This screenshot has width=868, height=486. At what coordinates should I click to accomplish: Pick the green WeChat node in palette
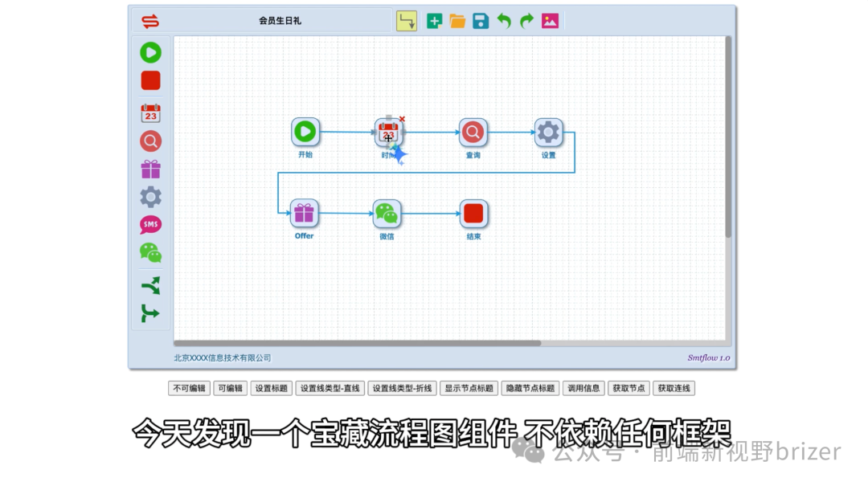pos(150,253)
